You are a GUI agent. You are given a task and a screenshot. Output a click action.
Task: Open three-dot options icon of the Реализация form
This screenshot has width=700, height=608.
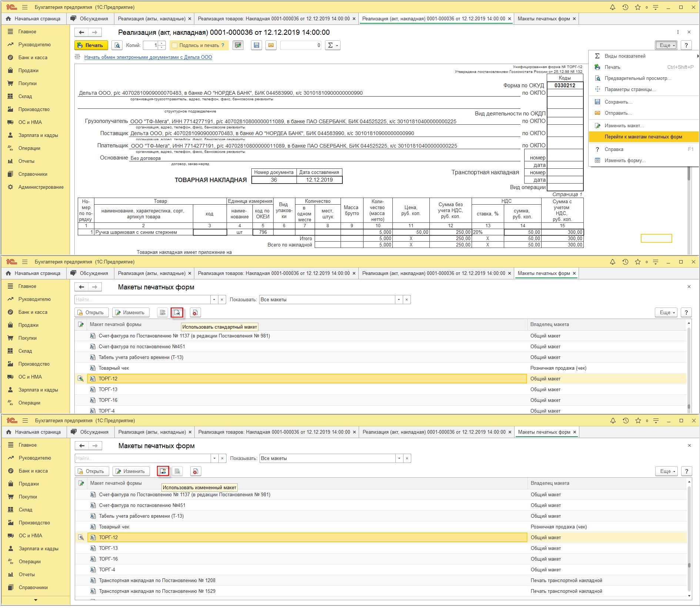click(678, 32)
